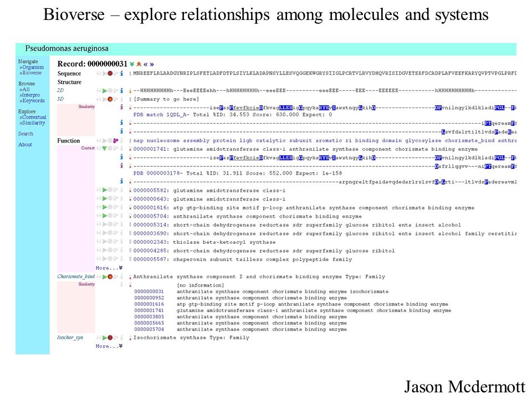Click the PDB 0000003178- result line

point(238,173)
